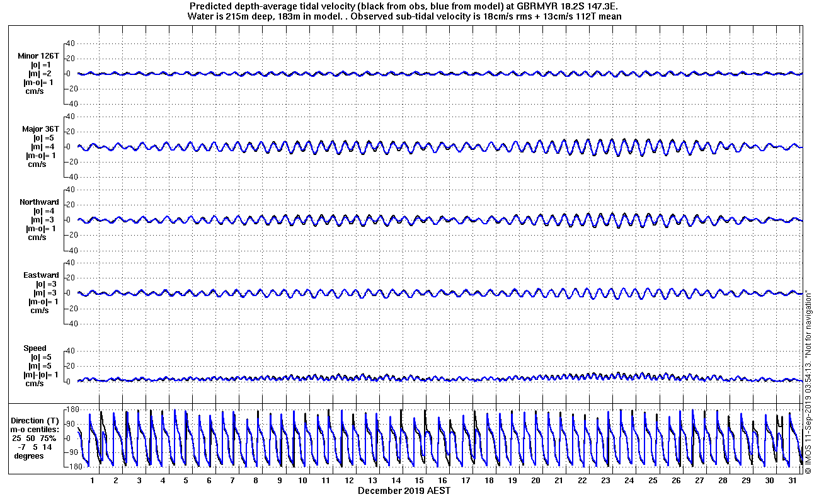Click the day '10' axis tick label
Screen dimensions: 819x504
[302, 481]
